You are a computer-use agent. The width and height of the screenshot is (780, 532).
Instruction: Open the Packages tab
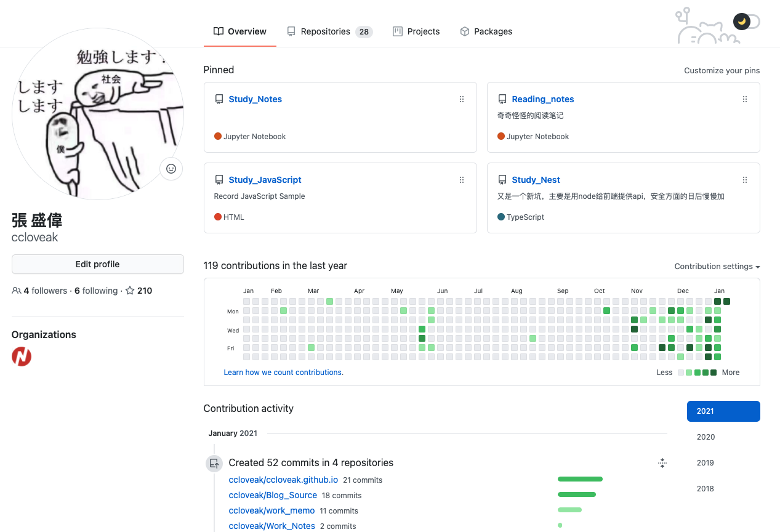point(486,31)
